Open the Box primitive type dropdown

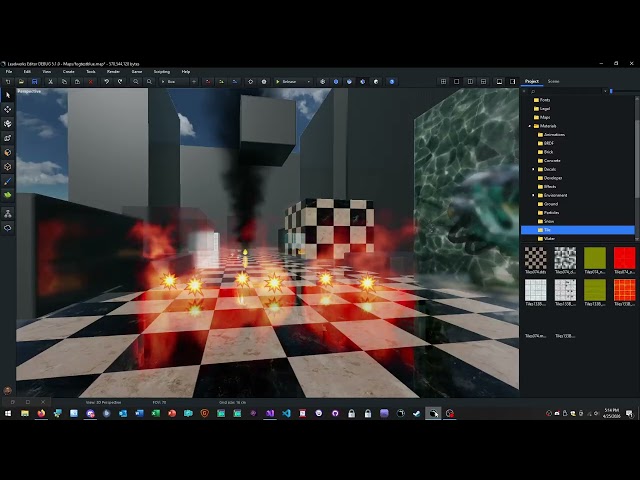pos(174,82)
